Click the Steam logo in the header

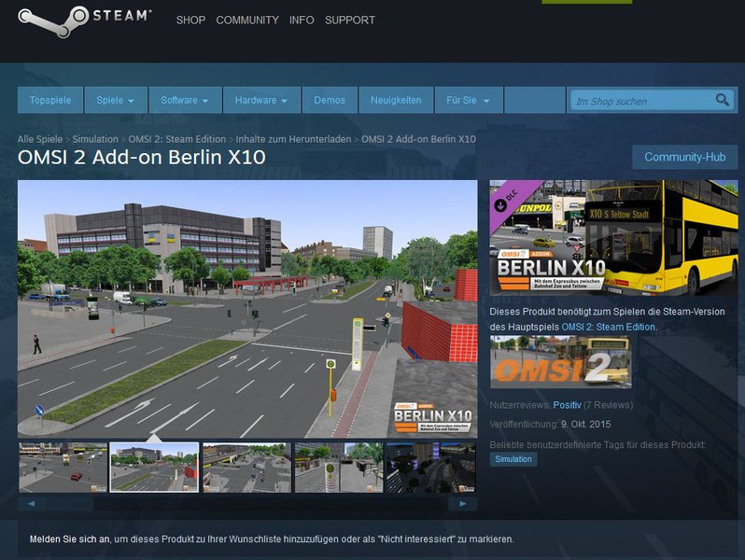[85, 21]
